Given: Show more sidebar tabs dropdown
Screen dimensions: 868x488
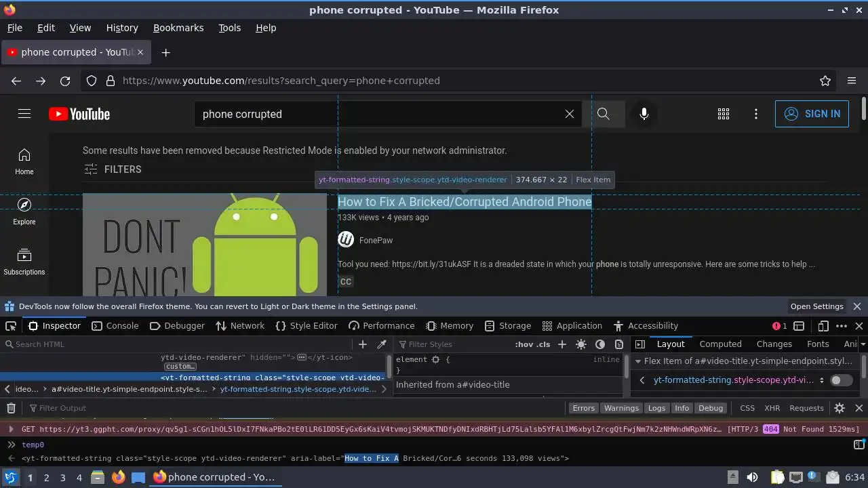Looking at the screenshot, I should coord(863,344).
